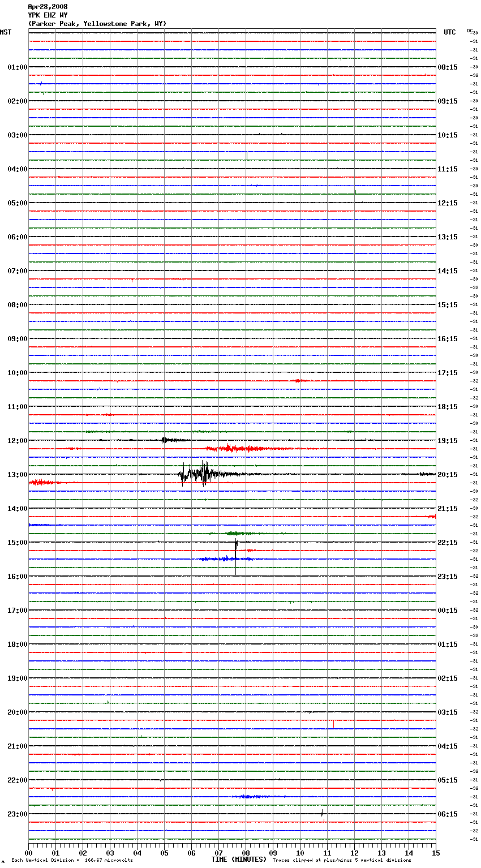
Task: Select the MST time label "01:00"
Action: pos(18,67)
